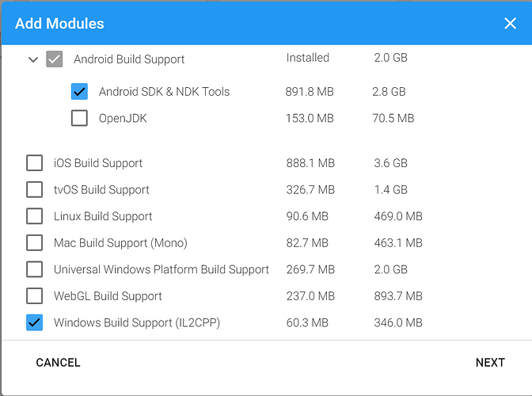
Task: Collapse the Android Build Support section
Action: click(x=33, y=59)
